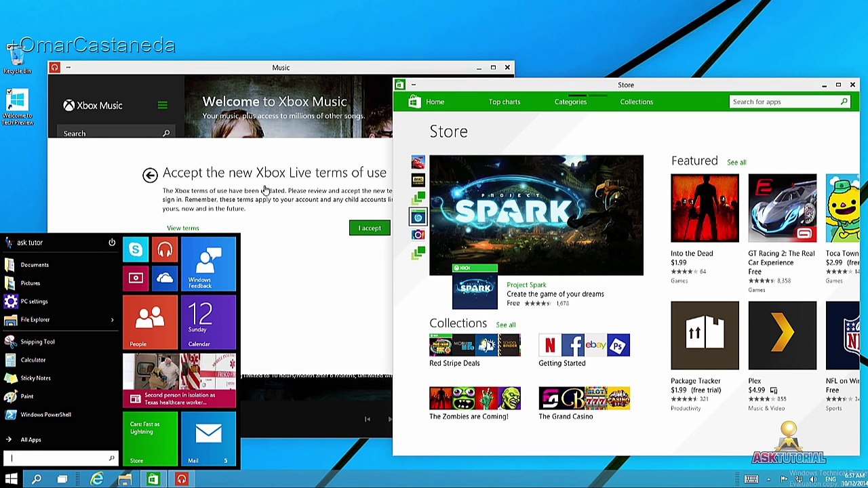Open the taskbar Search magnifier
This screenshot has width=868, height=488.
37,479
